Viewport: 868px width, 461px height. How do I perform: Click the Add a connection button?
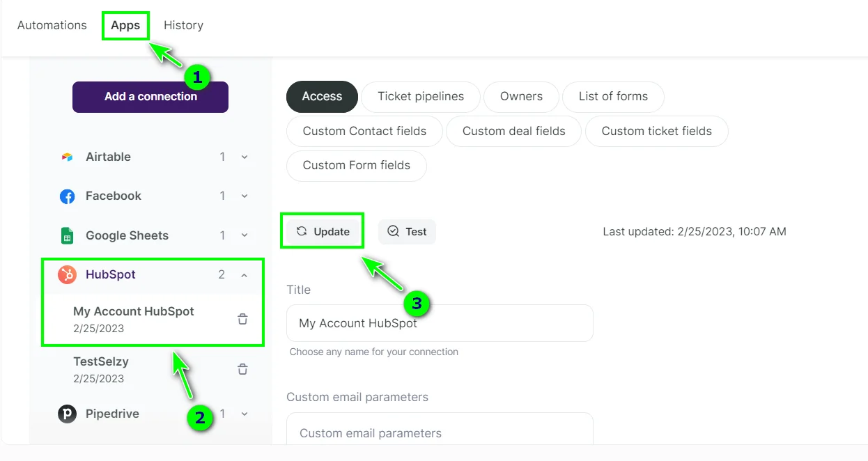click(x=150, y=97)
